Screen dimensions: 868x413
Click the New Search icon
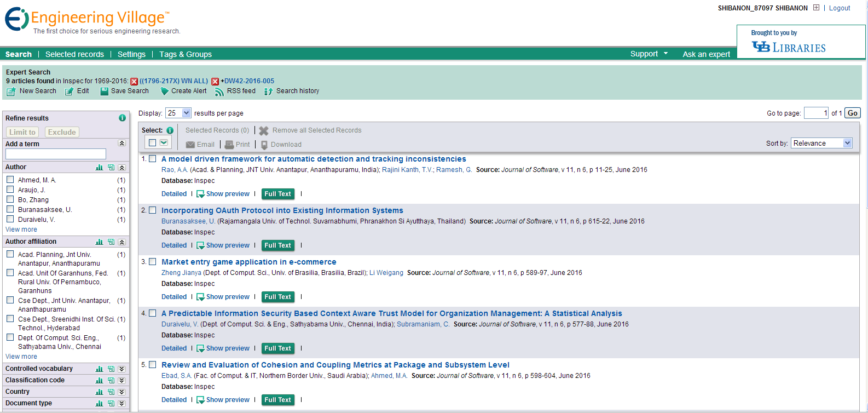click(11, 91)
